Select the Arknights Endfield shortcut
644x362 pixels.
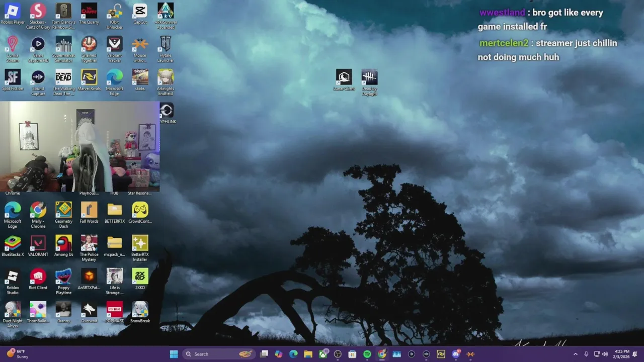pos(166,82)
